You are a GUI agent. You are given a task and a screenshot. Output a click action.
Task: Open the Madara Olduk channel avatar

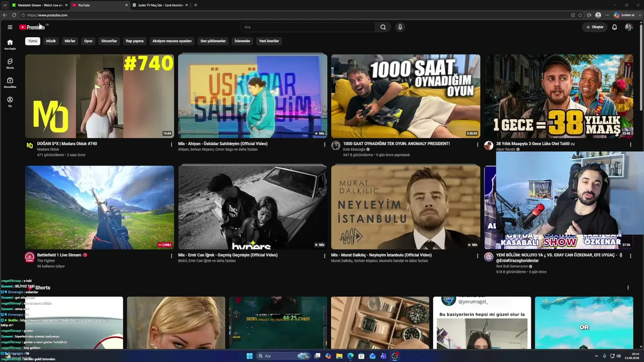[x=30, y=146]
